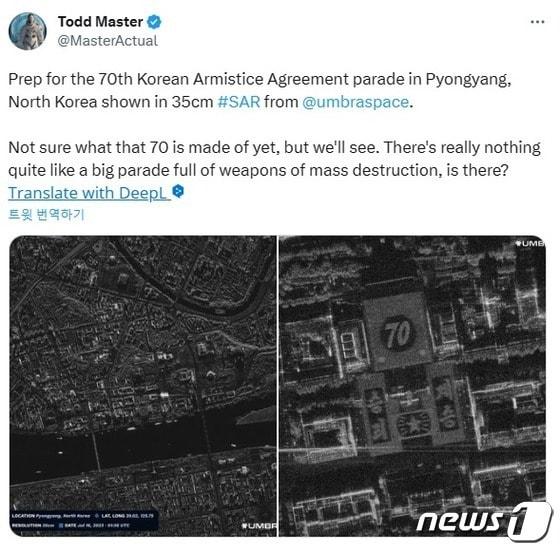This screenshot has height=551, width=560.
Task: Visit the @umbraspace mention
Action: 355,102
